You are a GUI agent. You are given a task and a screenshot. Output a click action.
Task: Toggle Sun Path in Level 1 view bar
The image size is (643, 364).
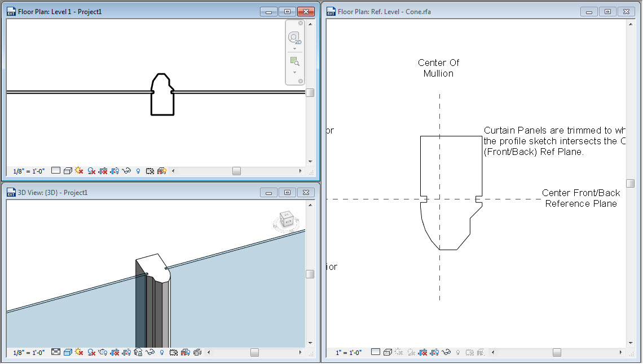[x=79, y=171]
